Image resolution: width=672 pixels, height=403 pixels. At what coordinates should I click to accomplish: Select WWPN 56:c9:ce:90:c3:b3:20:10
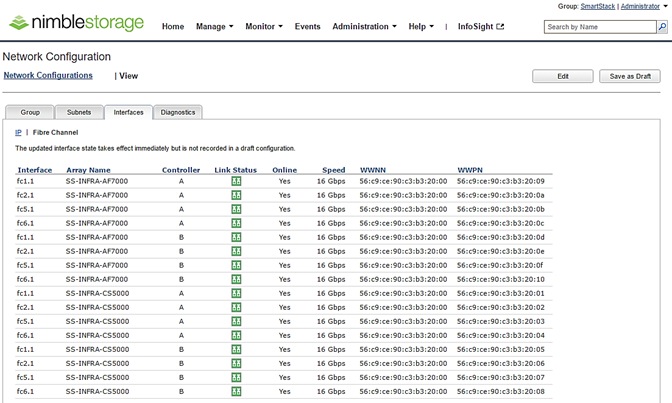[501, 280]
